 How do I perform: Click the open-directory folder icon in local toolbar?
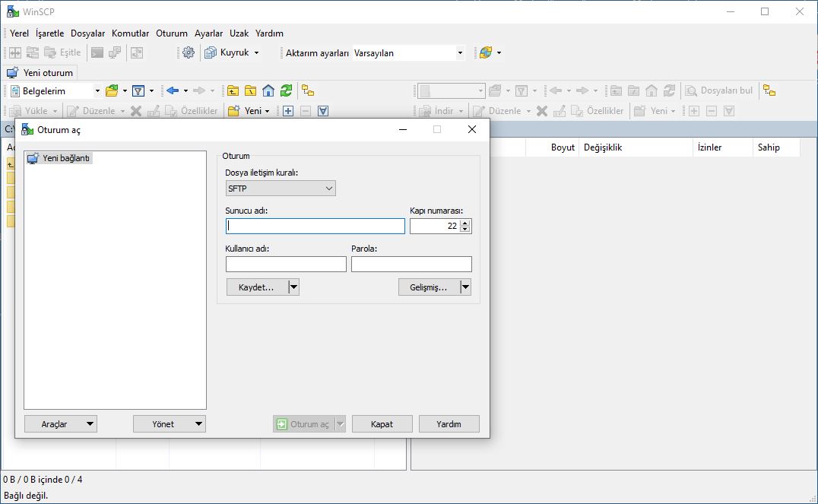[112, 90]
